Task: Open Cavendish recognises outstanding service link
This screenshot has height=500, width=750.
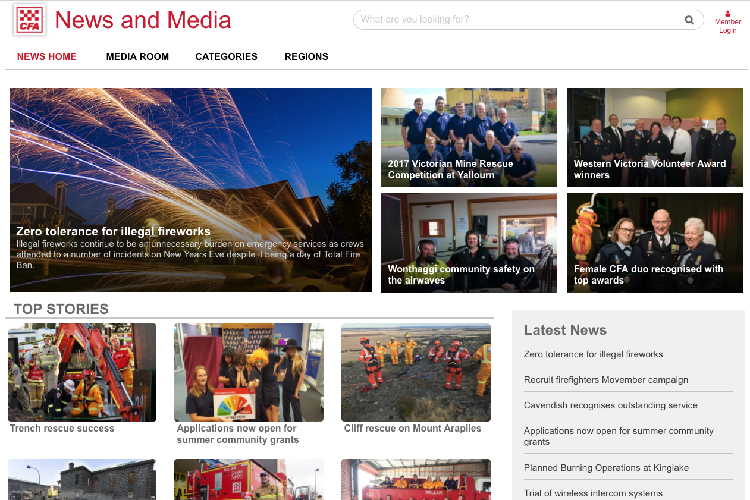Action: (611, 405)
